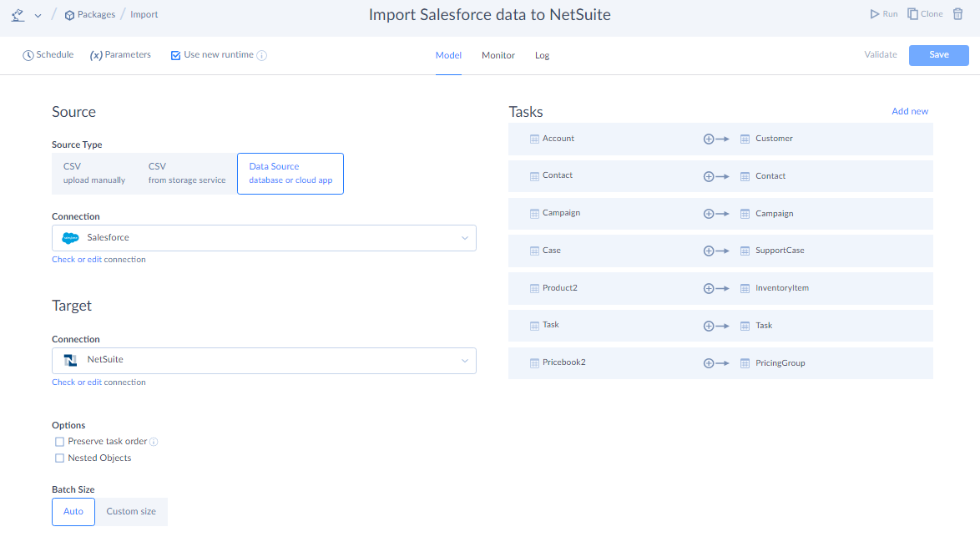
Task: Switch to the Log tab
Action: coord(542,55)
